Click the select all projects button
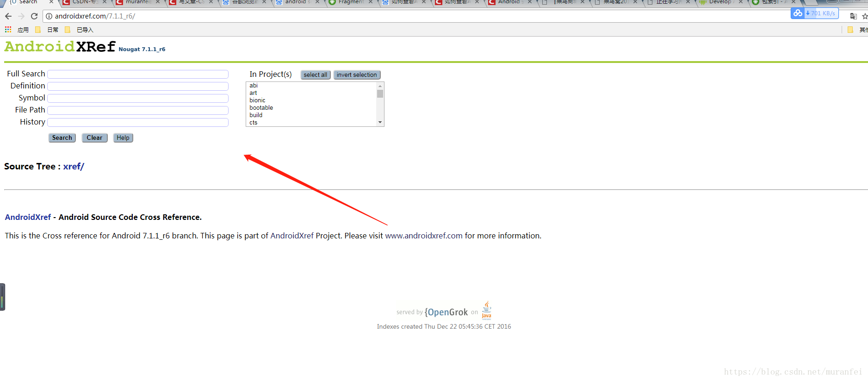The image size is (868, 381). point(316,75)
